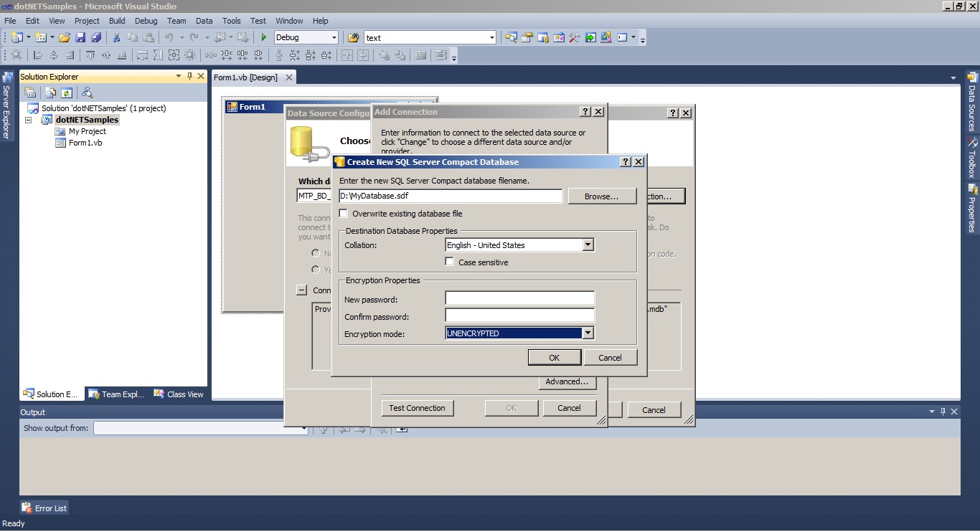The height and width of the screenshot is (532, 980).
Task: Check Overwrite existing database file
Action: 343,213
